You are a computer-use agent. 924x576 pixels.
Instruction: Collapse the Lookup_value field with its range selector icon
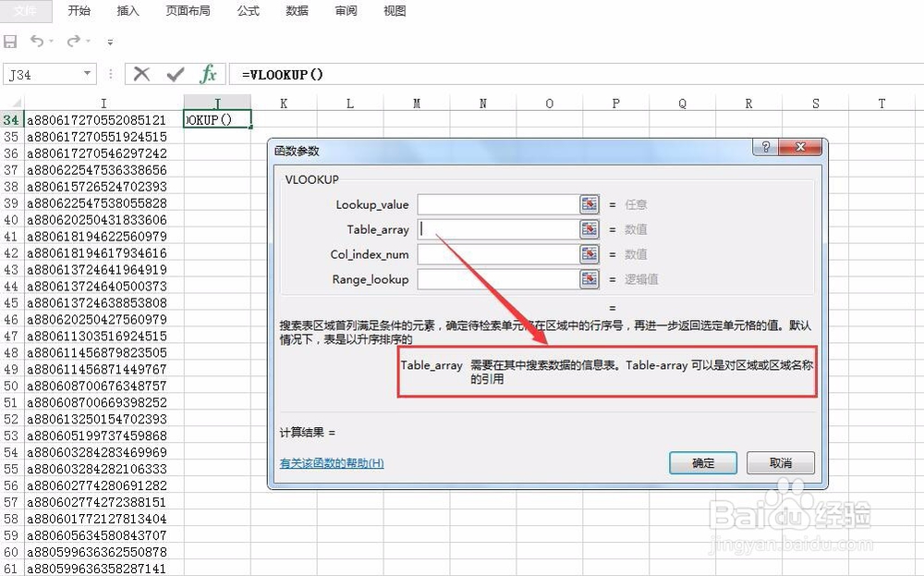[x=589, y=203]
